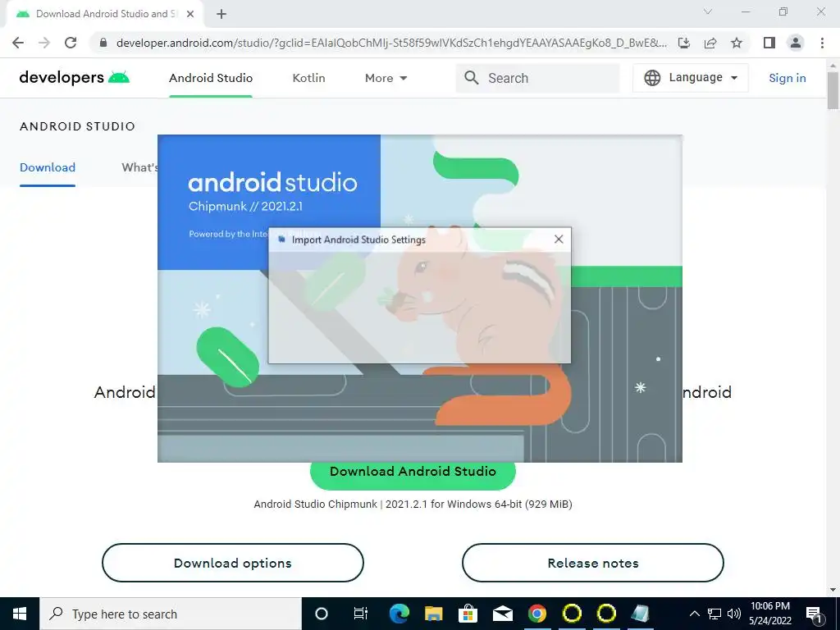Click the taskbar search box
840x630 pixels.
tap(171, 614)
